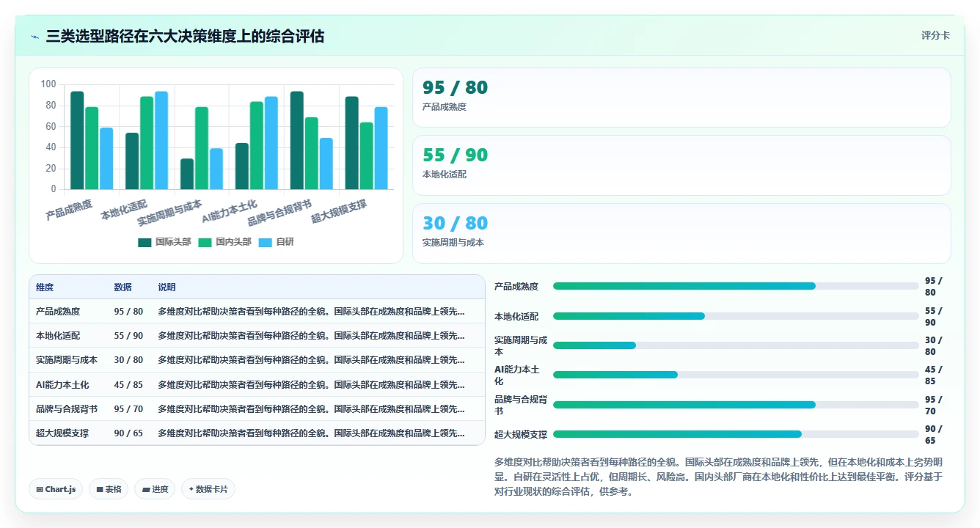Screen dimensions: 980x528
Task: Select the 国际头部 bar for 实施周期与成本
Action: click(x=187, y=174)
